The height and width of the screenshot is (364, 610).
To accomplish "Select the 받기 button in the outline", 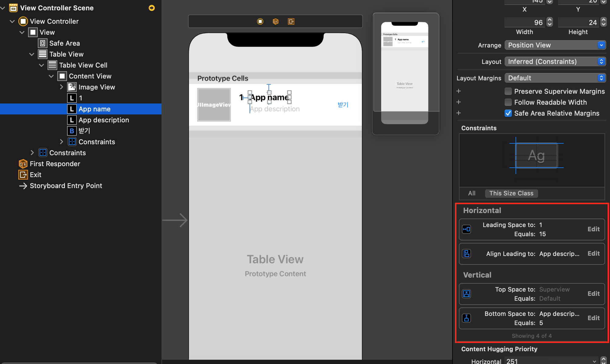I will (x=84, y=131).
